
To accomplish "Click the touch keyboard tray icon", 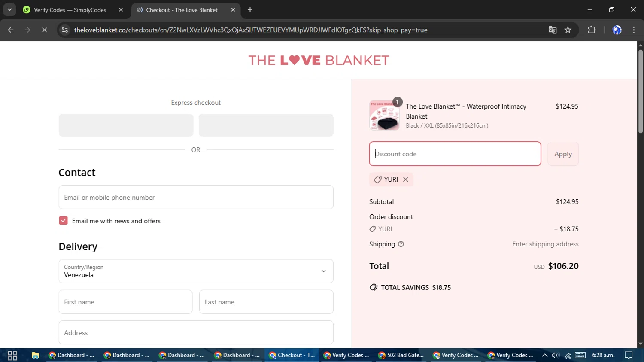I will coord(580,355).
